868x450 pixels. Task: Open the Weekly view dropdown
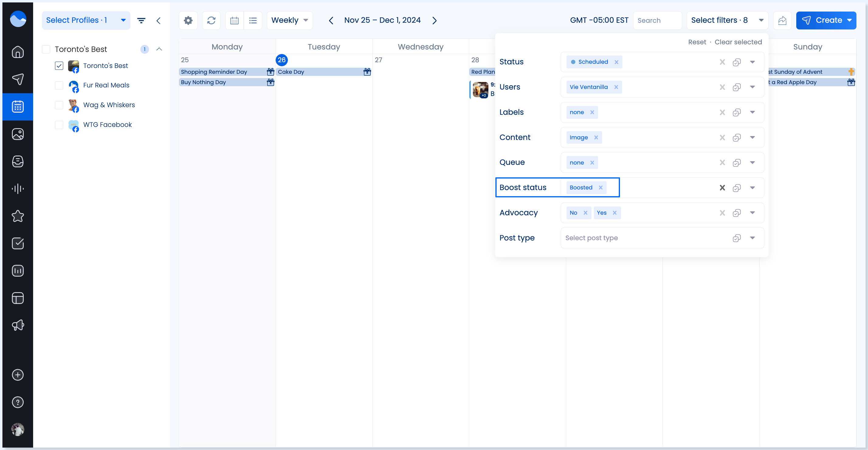point(289,20)
